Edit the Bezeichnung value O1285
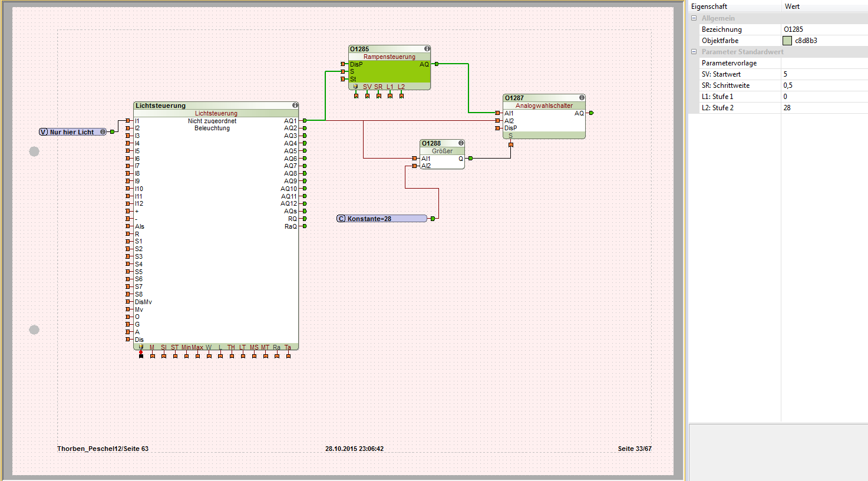Screen dimensions: 868x481 point(824,29)
